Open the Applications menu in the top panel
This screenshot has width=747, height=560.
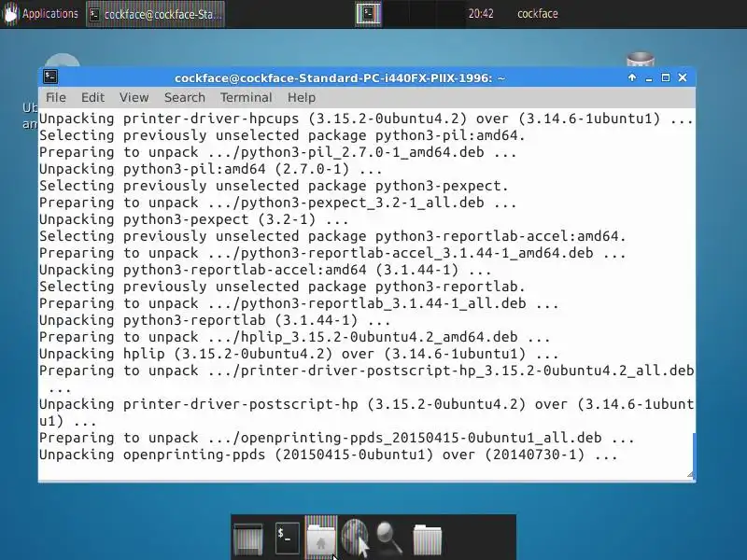40,14
